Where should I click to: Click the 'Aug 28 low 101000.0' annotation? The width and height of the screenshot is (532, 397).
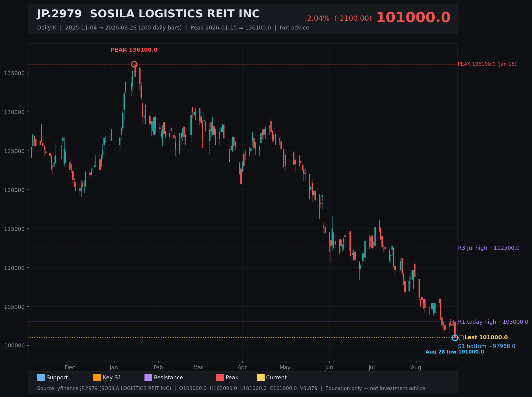point(455,352)
